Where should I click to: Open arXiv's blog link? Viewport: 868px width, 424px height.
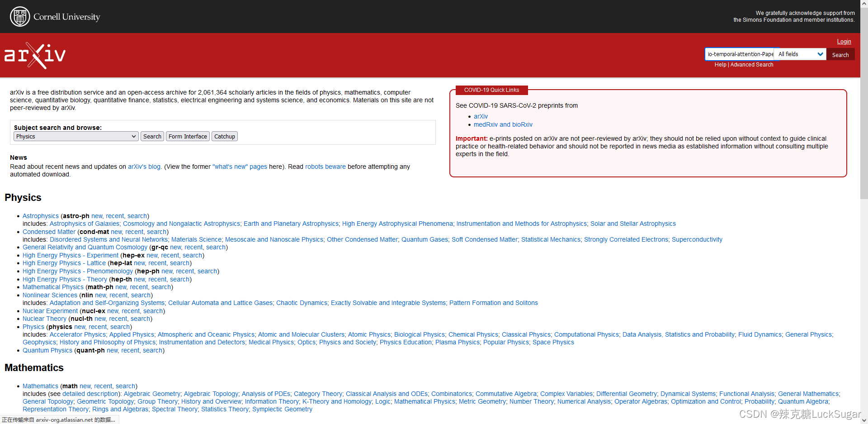[144, 167]
